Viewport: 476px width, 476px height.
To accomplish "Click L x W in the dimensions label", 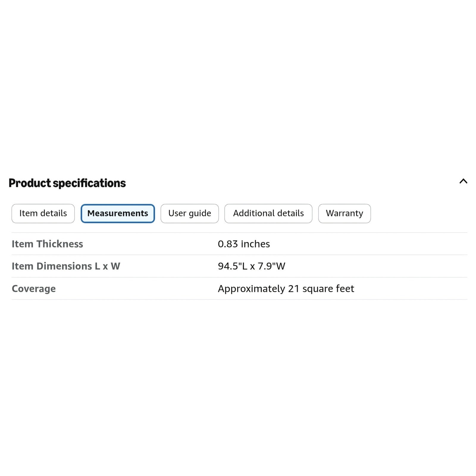I will [x=107, y=266].
